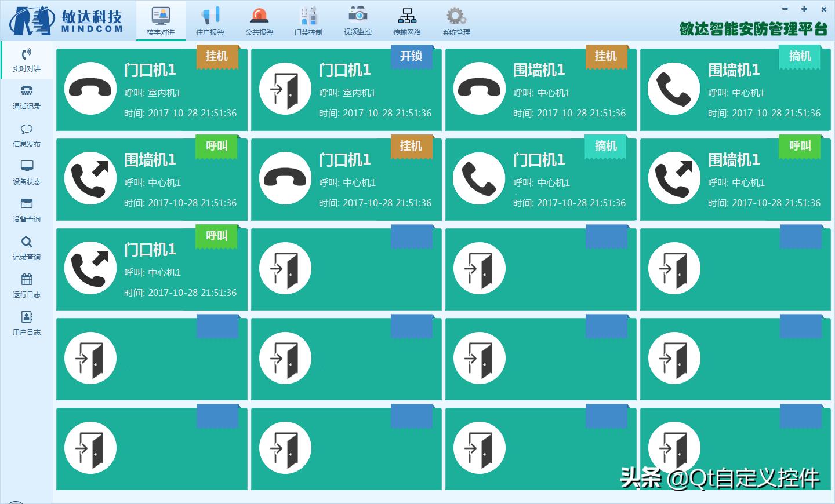
Task: Open the 公共报警 module
Action: 259,19
